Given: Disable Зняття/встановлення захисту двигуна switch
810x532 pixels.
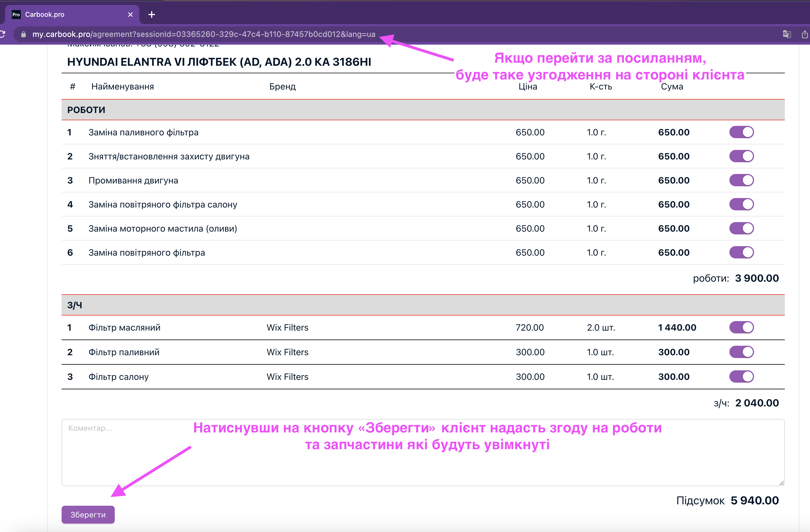Looking at the screenshot, I should pos(741,156).
